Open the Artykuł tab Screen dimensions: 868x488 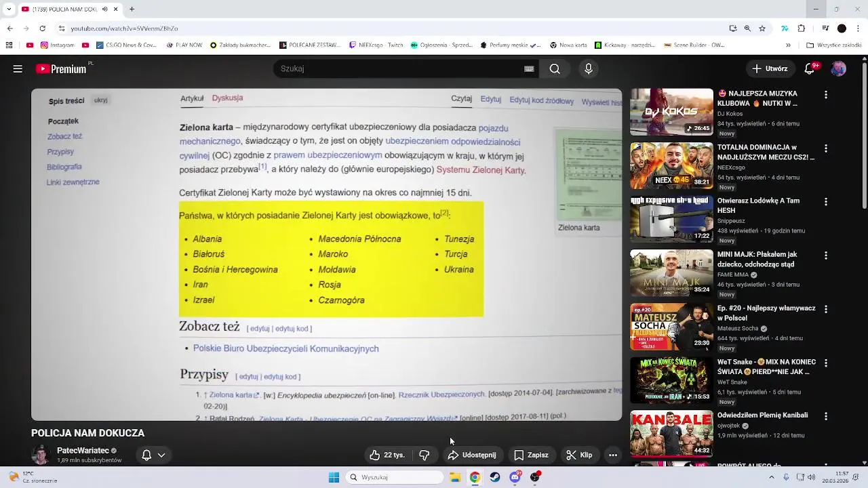pyautogui.click(x=192, y=98)
